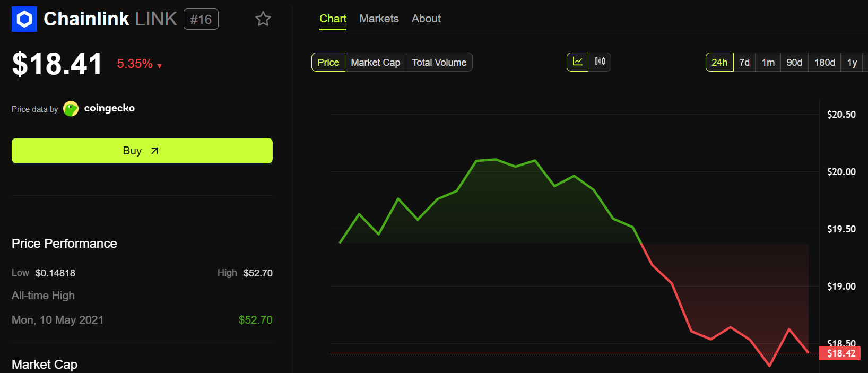Select the line chart view icon
The height and width of the screenshot is (373, 868).
tap(578, 62)
